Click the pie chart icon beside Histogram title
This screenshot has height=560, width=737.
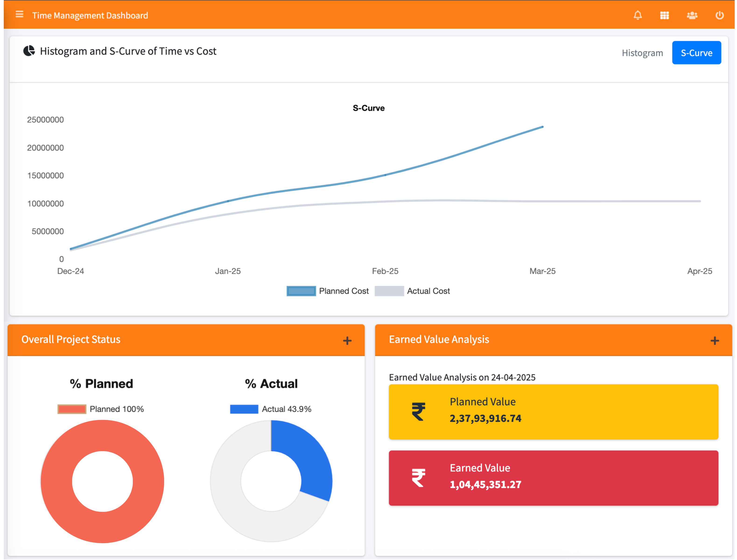29,51
